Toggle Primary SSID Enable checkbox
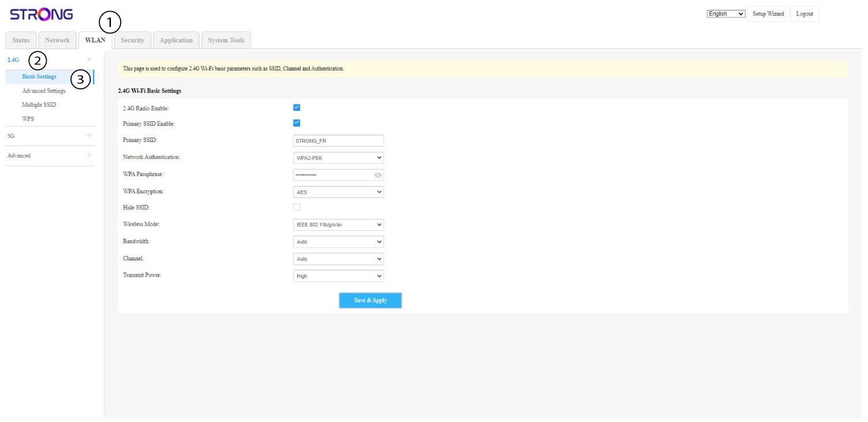Screen dimensions: 868x422 (296, 123)
